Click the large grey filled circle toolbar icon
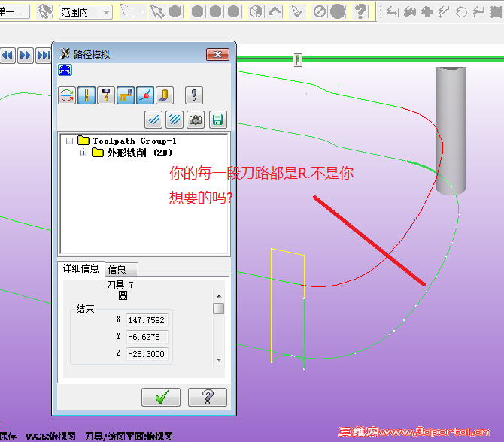 pyautogui.click(x=338, y=11)
